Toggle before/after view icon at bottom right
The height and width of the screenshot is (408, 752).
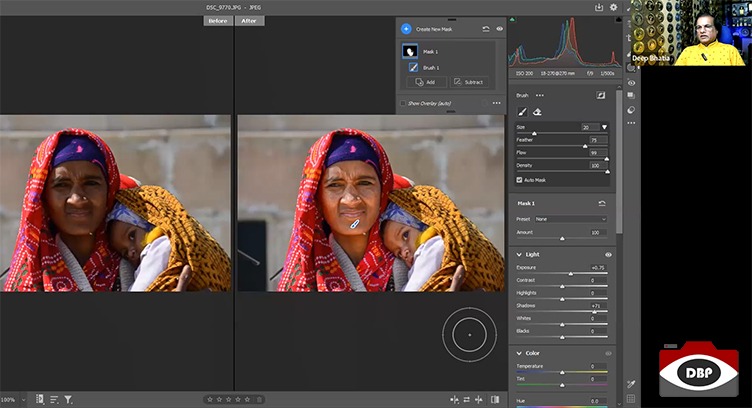click(495, 399)
